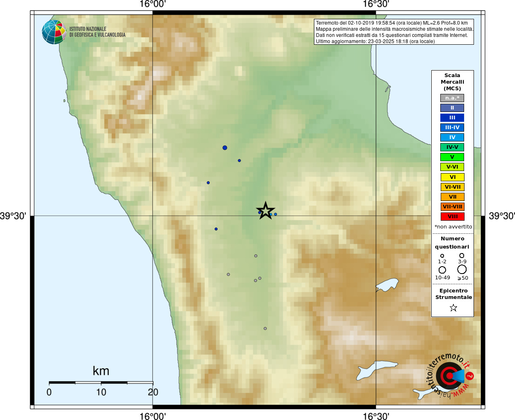
Task: Select the largest dark blue circle marker
Action: (225, 148)
